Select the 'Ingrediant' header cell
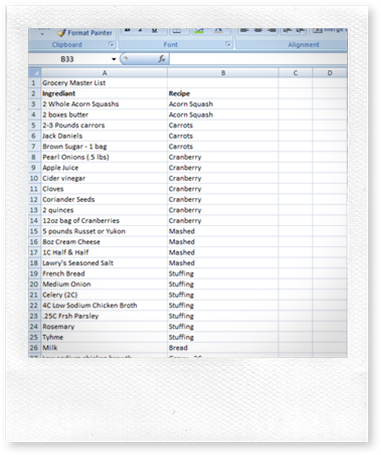 [104, 94]
